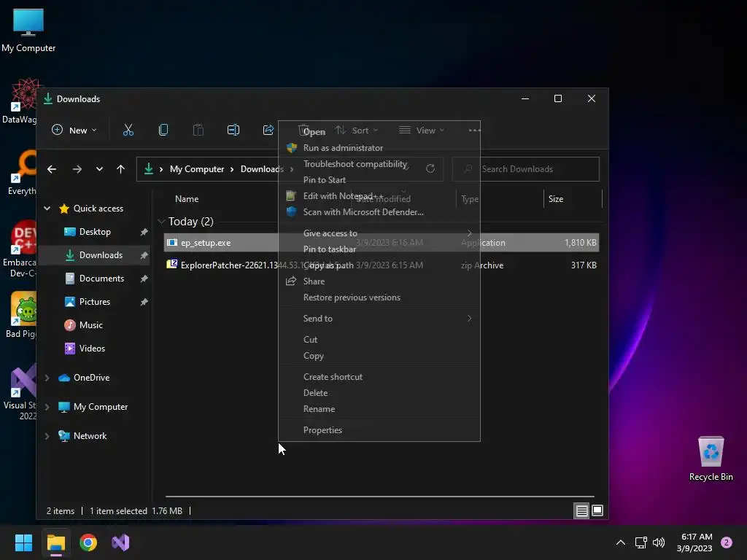Switch to details view layout icon
The height and width of the screenshot is (560, 747).
click(x=581, y=511)
